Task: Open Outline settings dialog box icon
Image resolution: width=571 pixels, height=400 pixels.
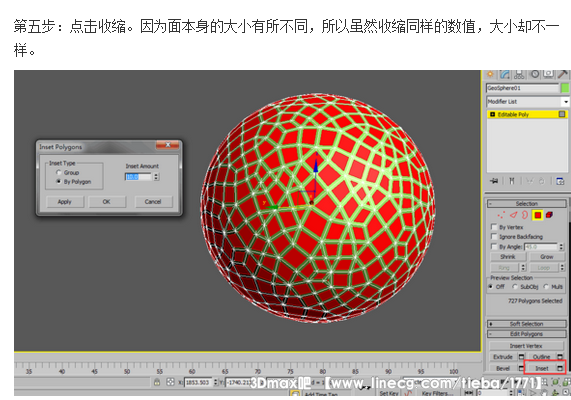Action: point(560,357)
